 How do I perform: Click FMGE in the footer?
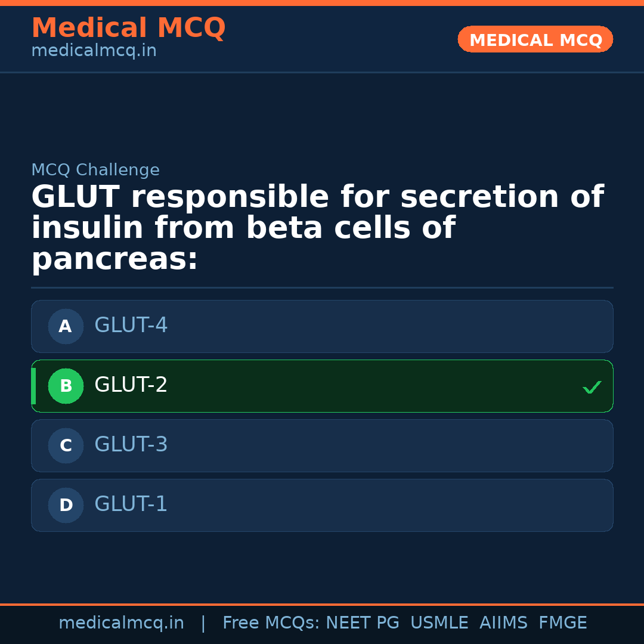(x=563, y=623)
